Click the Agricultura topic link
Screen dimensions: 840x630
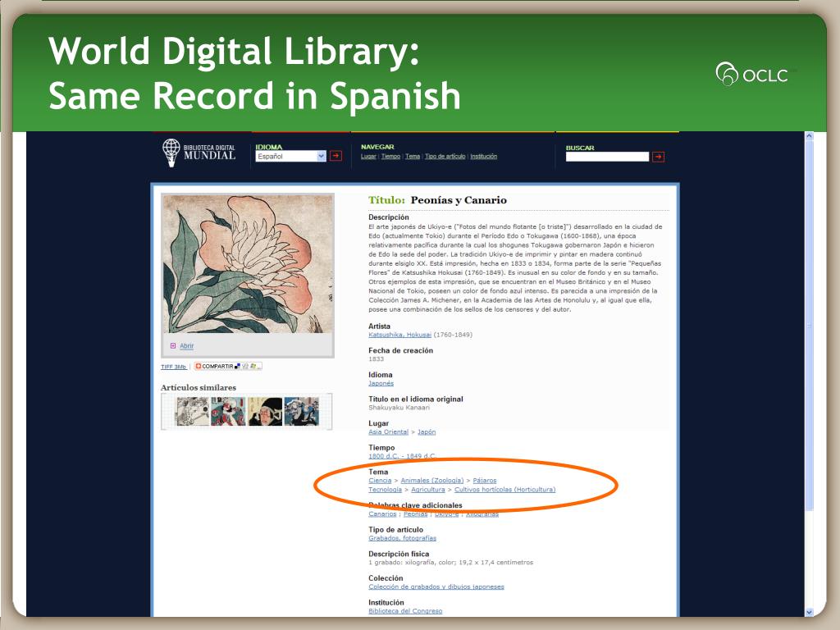pos(427,490)
